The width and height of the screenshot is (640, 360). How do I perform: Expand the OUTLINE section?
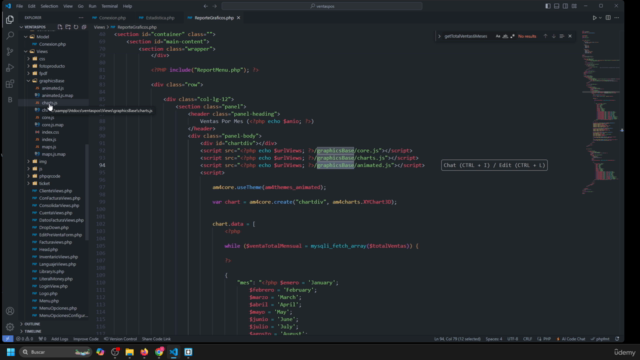tap(32, 324)
